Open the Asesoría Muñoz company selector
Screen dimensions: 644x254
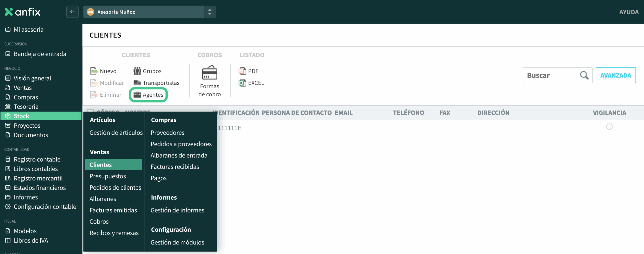(x=143, y=12)
